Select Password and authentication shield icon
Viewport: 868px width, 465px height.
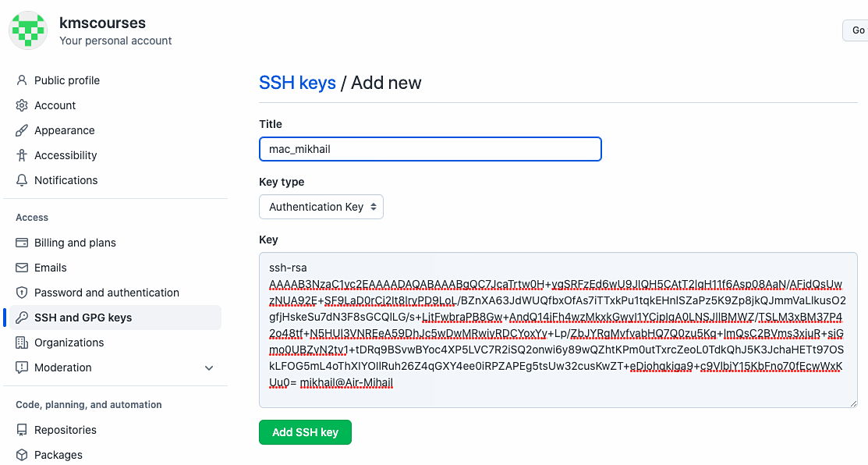(22, 293)
